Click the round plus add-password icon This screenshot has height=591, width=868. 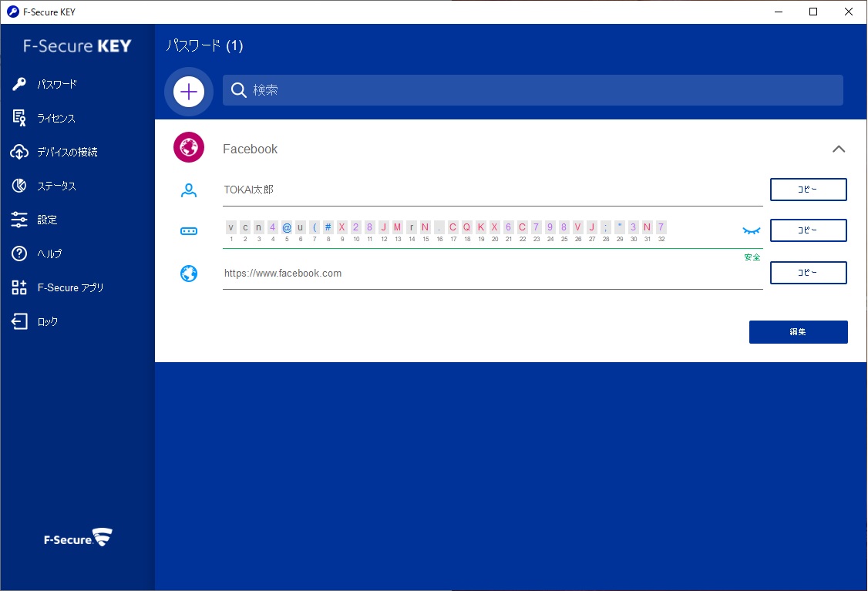[189, 92]
